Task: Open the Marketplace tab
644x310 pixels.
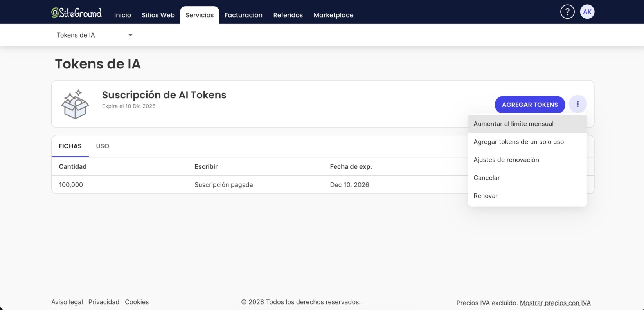Action: [x=333, y=15]
